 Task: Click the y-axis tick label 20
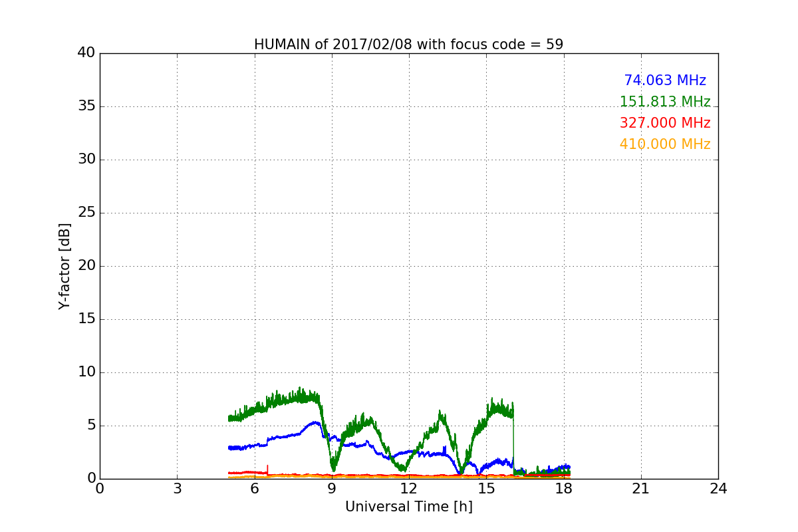pos(86,266)
